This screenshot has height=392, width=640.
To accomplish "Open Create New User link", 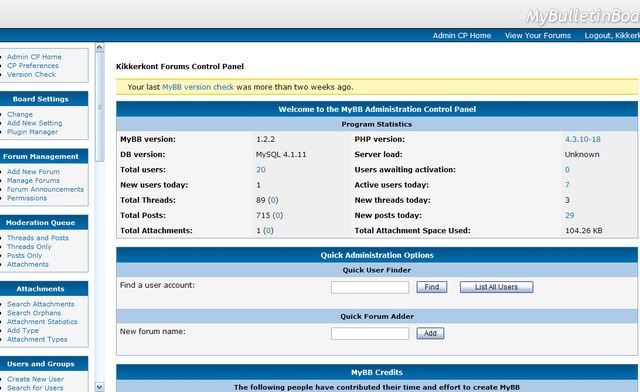I will 36,379.
